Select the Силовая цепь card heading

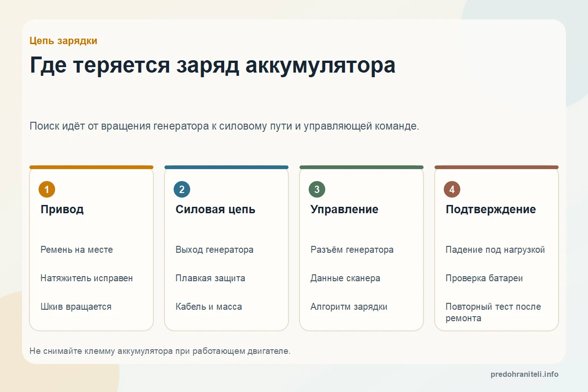coord(215,210)
